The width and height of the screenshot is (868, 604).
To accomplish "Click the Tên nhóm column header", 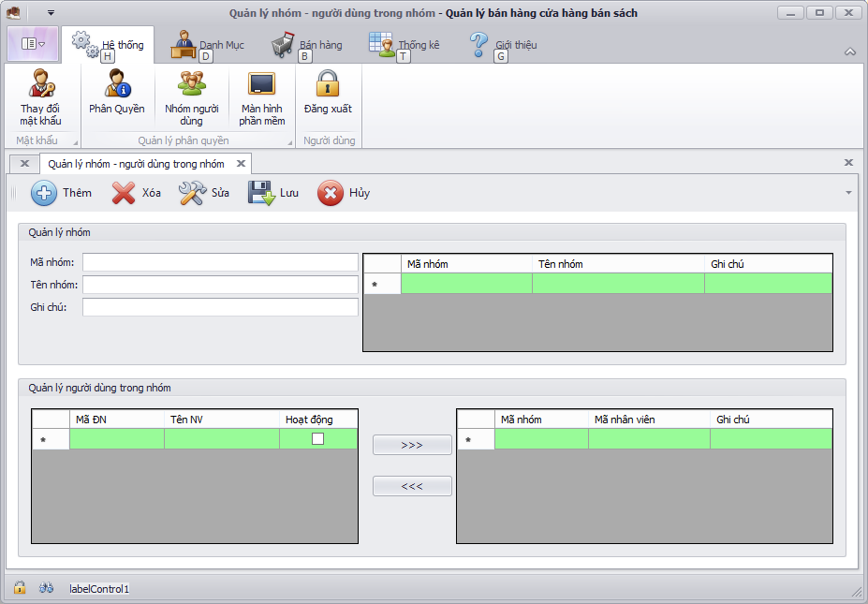I will coord(618,264).
